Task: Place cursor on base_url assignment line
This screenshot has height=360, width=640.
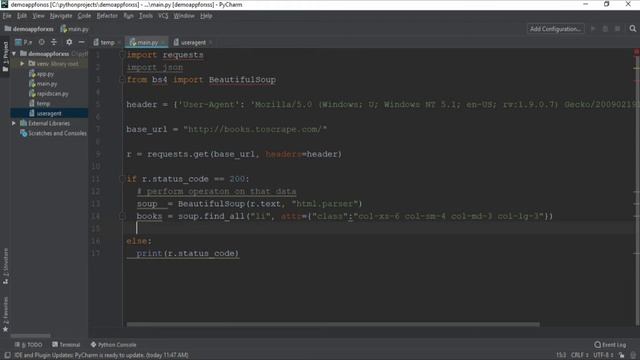Action: 226,129
